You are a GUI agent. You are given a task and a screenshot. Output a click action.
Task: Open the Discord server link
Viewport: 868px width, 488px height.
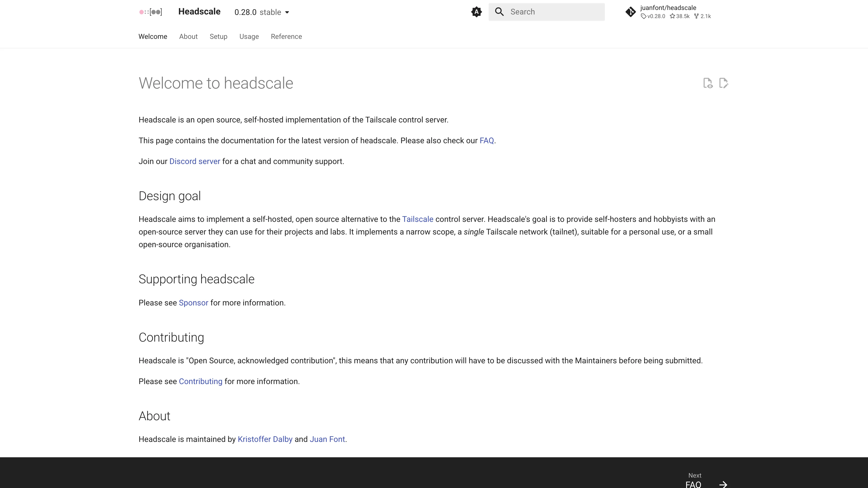click(x=195, y=161)
